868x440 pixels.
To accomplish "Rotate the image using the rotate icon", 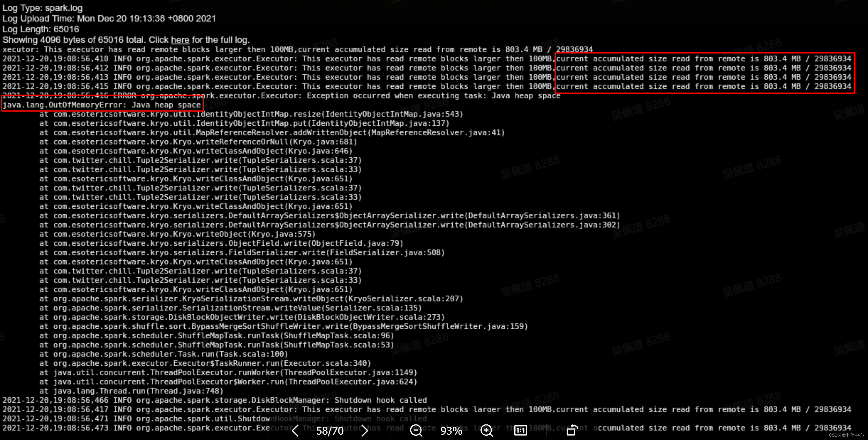I will 572,430.
